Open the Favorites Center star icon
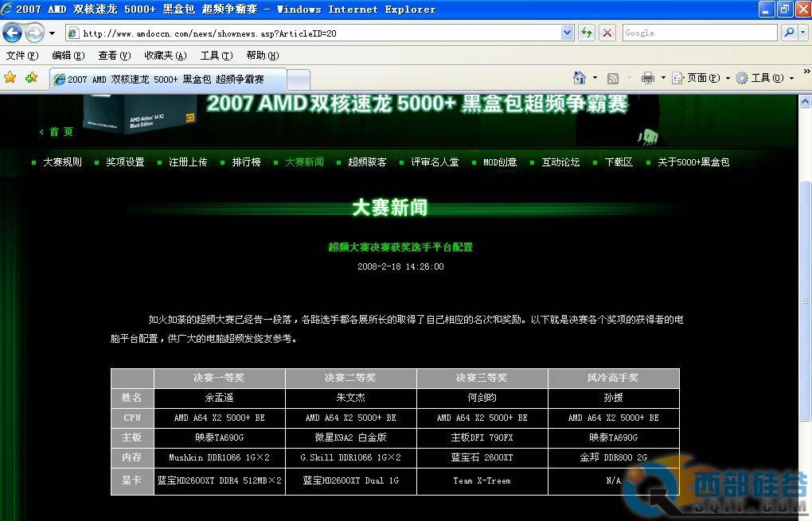812x521 pixels. (10, 78)
